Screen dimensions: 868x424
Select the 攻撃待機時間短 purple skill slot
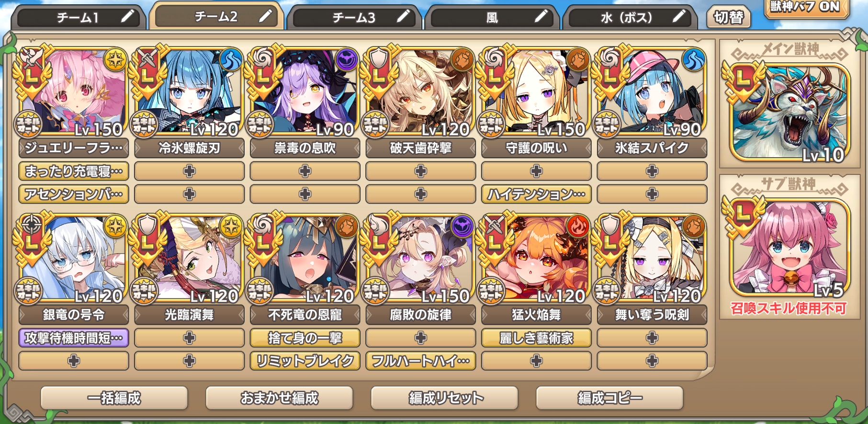[74, 338]
